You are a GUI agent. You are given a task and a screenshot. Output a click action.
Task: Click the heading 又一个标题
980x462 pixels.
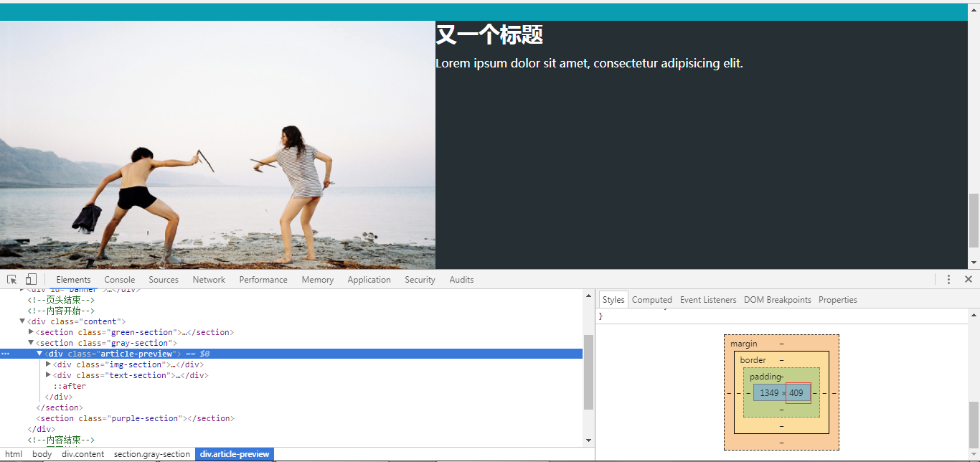click(489, 34)
